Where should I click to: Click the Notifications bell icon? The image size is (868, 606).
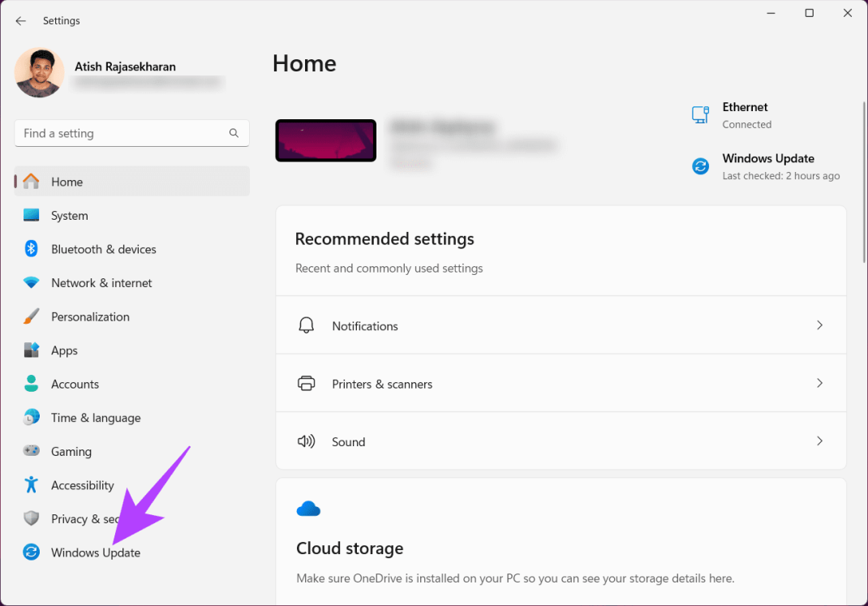pos(306,324)
